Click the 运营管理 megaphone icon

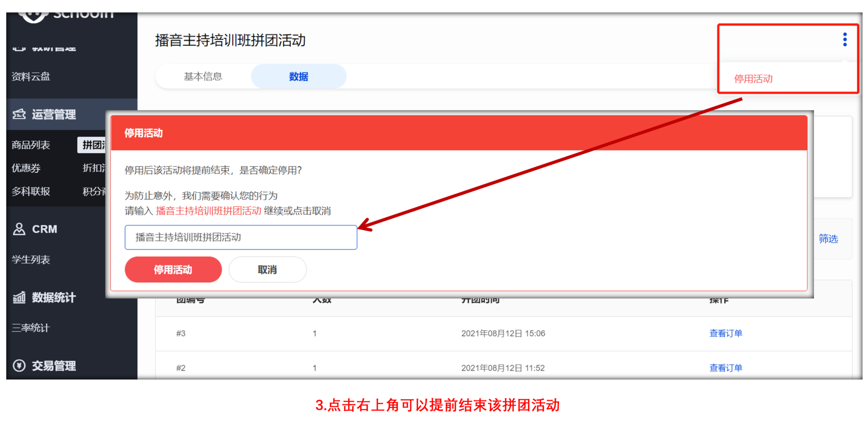(19, 114)
